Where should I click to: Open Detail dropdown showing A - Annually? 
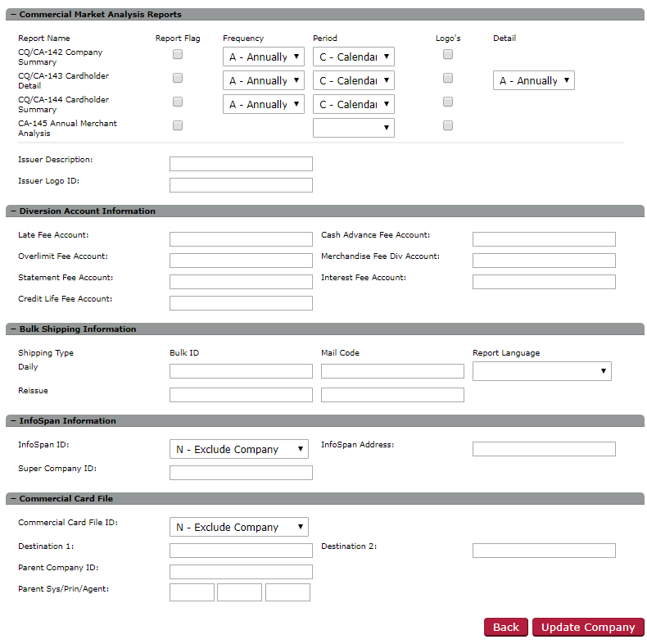(x=534, y=80)
